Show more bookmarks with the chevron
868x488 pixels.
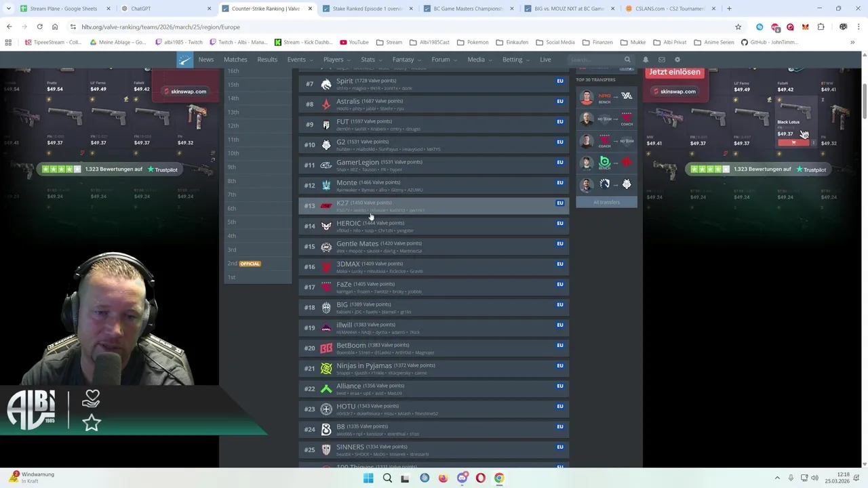tap(852, 42)
